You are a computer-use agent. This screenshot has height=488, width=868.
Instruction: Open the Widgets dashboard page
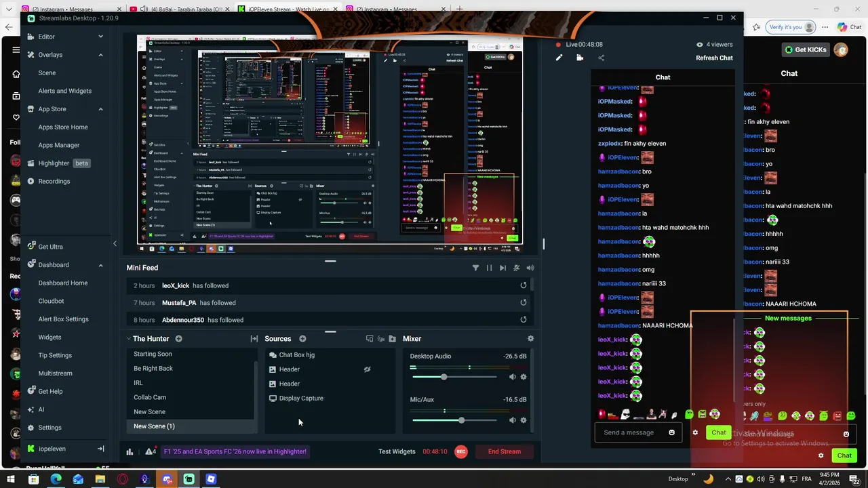pyautogui.click(x=50, y=337)
